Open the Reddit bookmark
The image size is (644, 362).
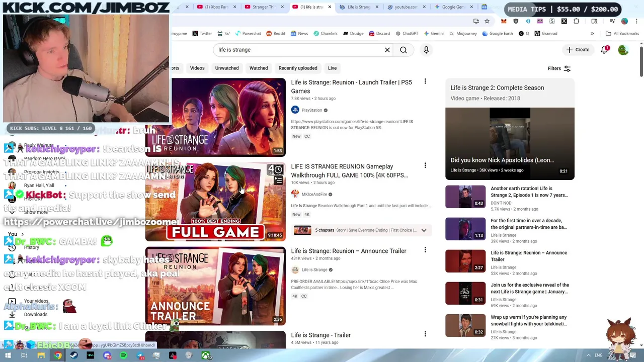[275, 34]
